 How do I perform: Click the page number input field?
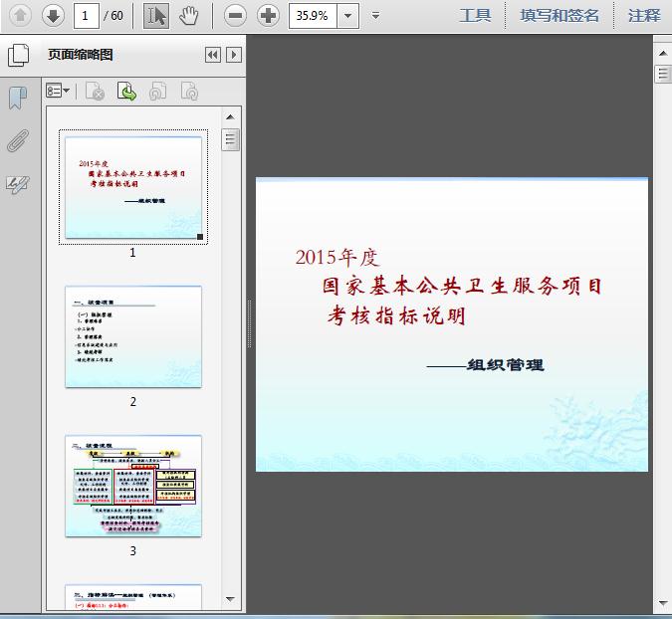tap(87, 16)
